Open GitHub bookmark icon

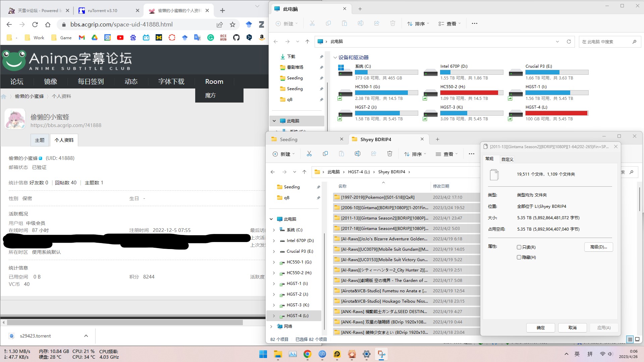(236, 38)
